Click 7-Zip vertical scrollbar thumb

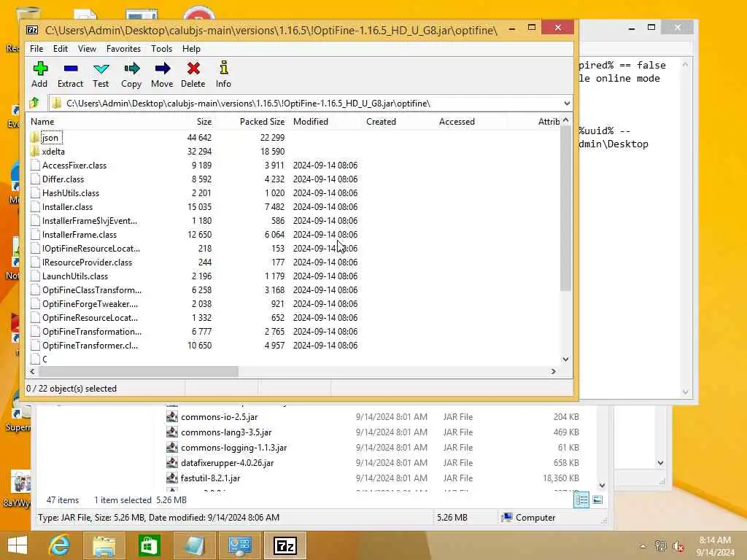click(x=565, y=209)
